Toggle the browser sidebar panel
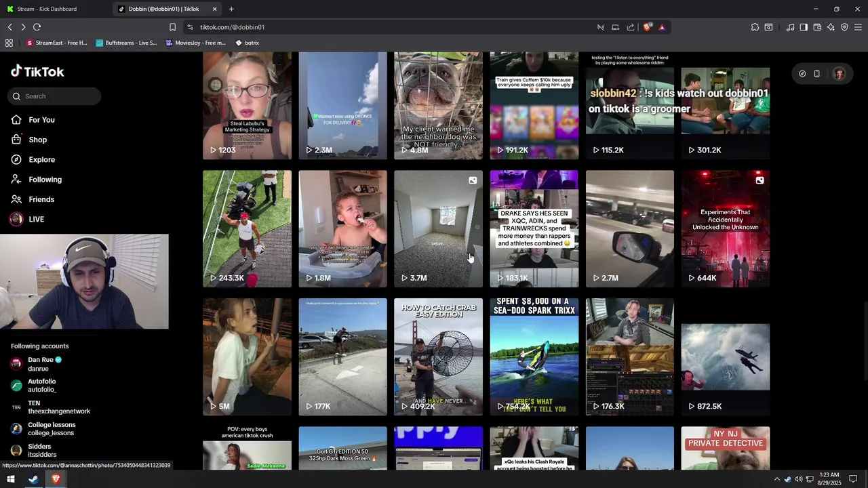This screenshot has height=488, width=868. [804, 27]
